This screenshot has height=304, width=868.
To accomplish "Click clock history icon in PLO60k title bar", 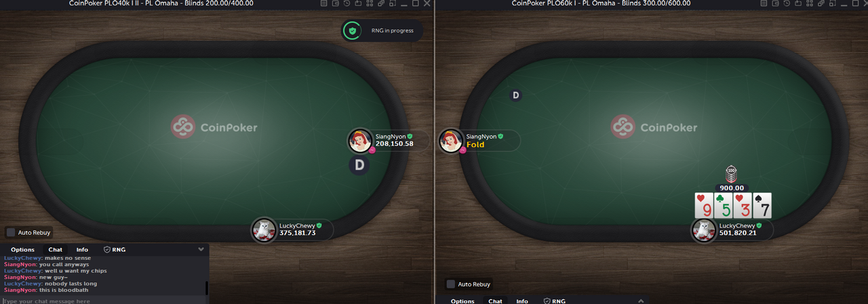I will tap(787, 3).
